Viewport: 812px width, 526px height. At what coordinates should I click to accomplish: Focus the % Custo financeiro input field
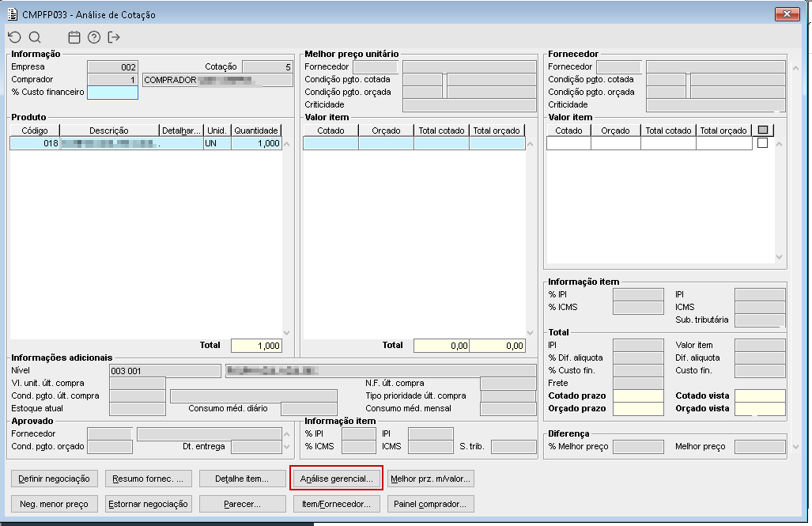pos(112,93)
